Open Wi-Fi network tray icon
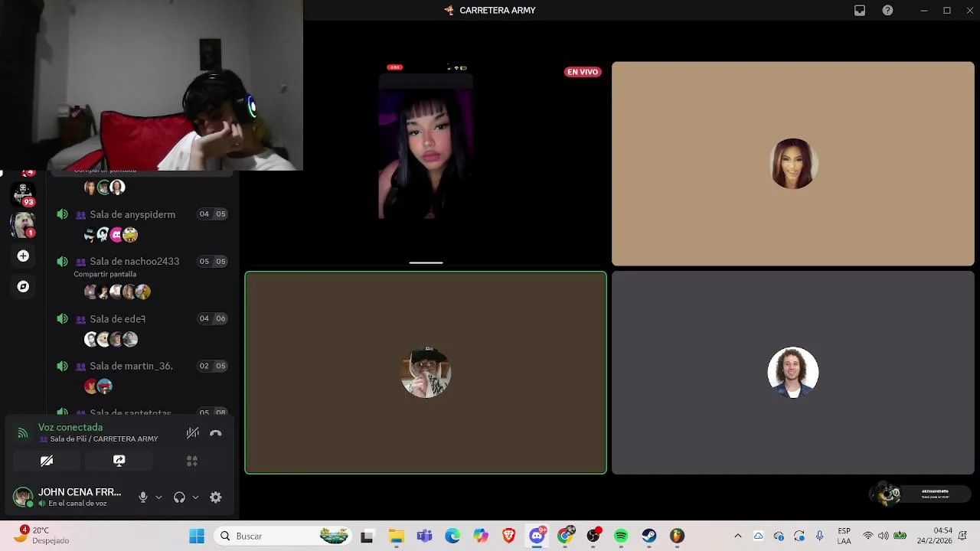This screenshot has height=551, width=980. coord(868,536)
